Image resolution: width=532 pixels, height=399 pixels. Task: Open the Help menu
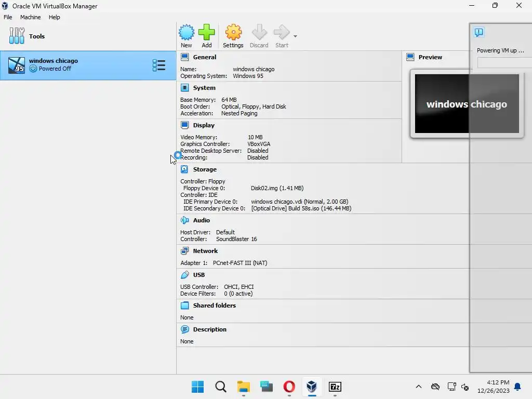pos(54,17)
